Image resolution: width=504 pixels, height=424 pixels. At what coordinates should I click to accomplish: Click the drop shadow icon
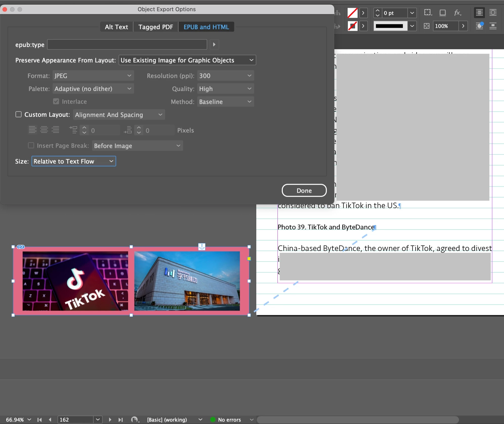coord(443,13)
